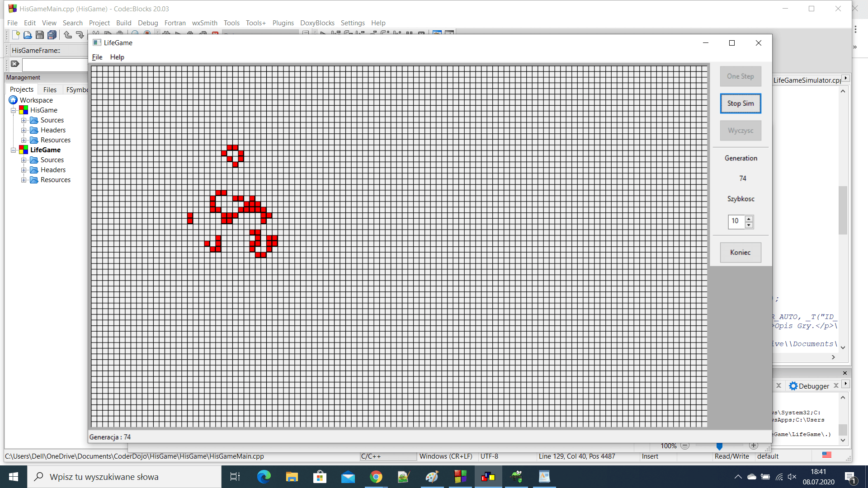Viewport: 868px width, 488px height.
Task: Open File menu in LifeGame window
Action: pos(97,57)
